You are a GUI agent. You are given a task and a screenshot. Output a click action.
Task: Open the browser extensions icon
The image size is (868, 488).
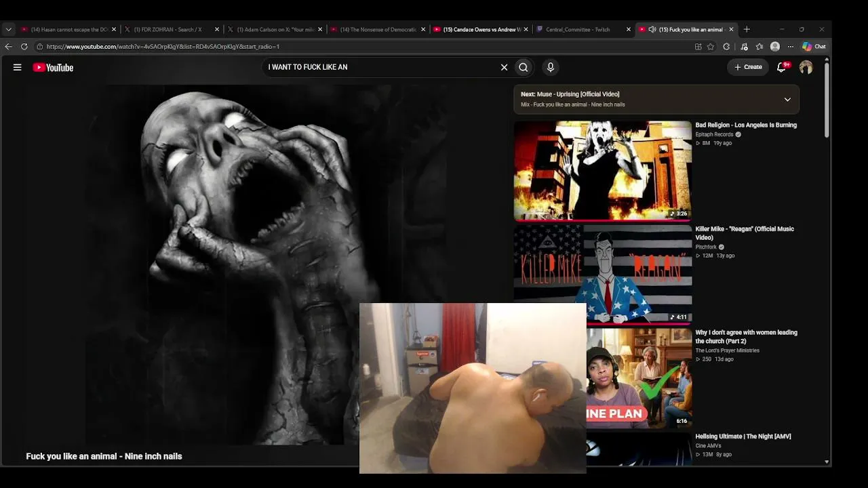(726, 47)
